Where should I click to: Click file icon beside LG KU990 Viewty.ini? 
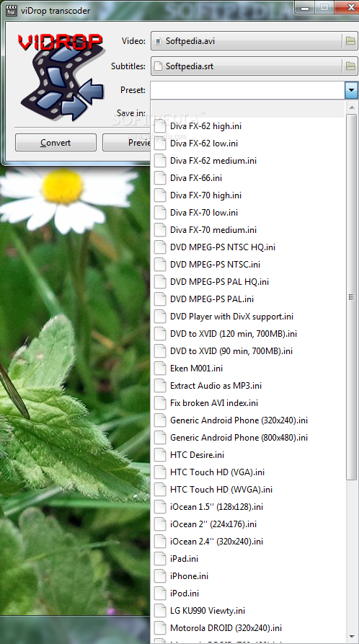click(160, 611)
